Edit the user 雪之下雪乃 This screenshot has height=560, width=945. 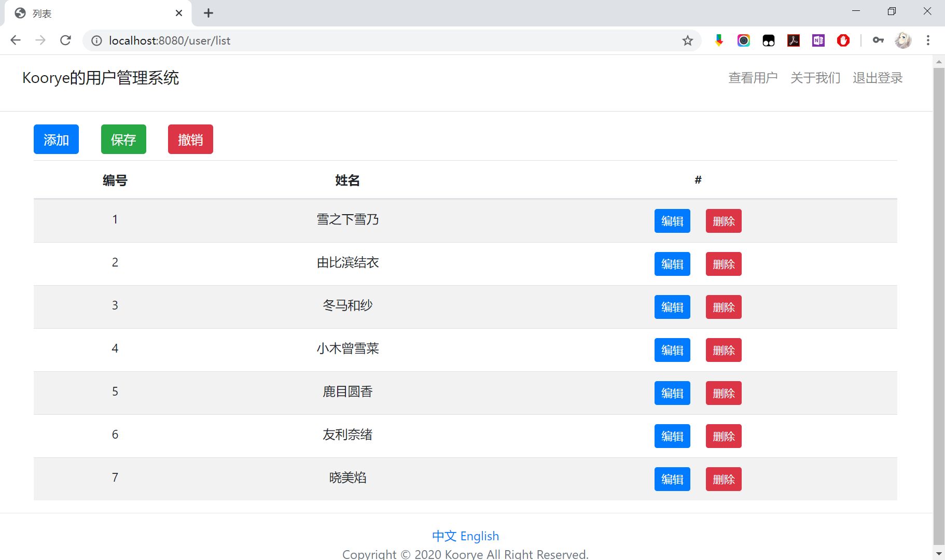coord(672,221)
